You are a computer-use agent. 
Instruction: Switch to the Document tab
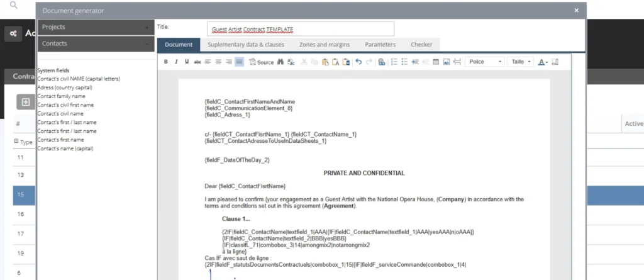click(x=179, y=45)
